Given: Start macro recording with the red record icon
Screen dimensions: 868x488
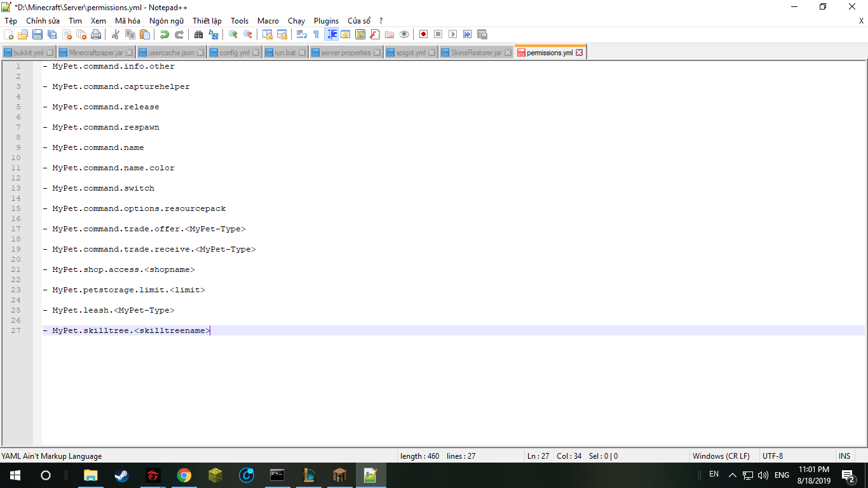Looking at the screenshot, I should pyautogui.click(x=423, y=34).
